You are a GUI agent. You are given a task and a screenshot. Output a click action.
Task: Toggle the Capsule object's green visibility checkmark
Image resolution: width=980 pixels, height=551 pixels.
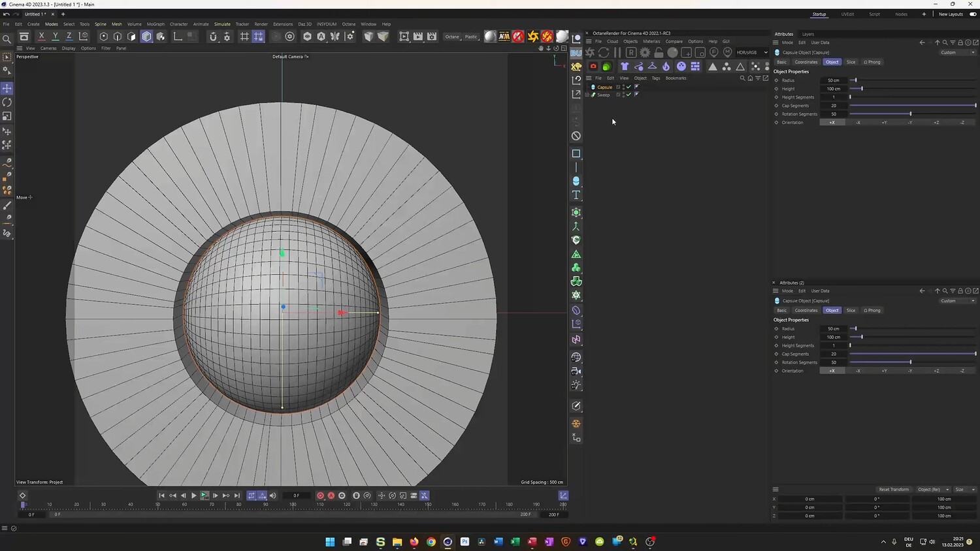[629, 87]
